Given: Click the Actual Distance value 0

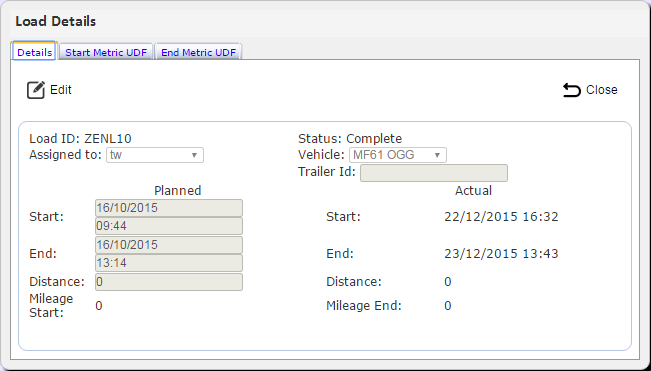Looking at the screenshot, I should click(x=448, y=282).
